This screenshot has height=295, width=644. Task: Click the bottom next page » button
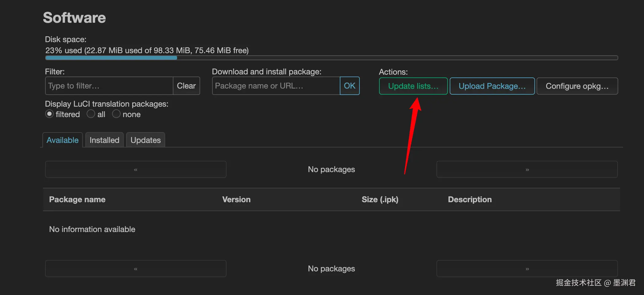527,269
